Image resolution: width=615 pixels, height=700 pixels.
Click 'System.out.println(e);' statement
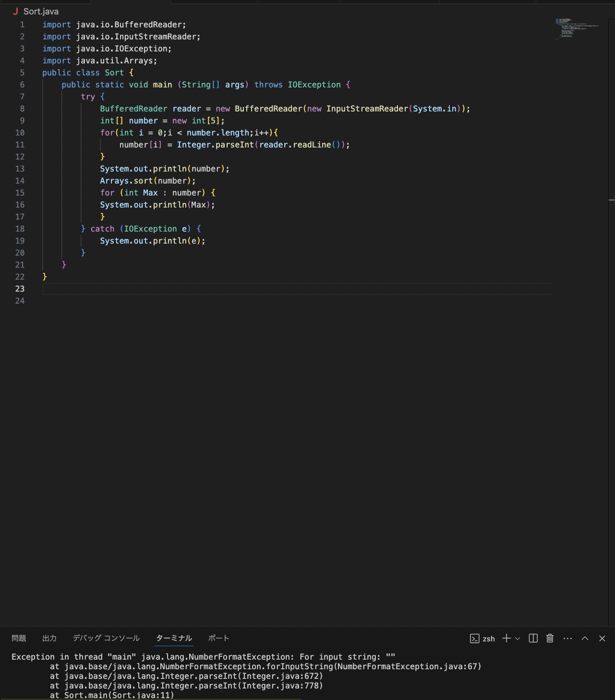153,241
